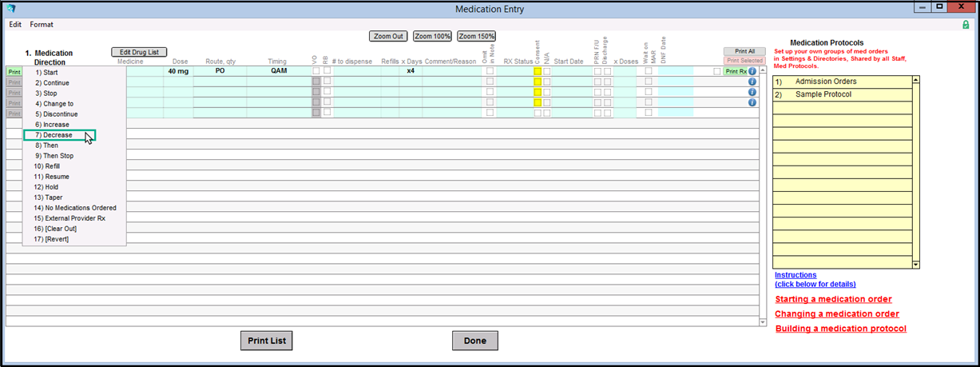Screen dimensions: 980x367
Task: Choose Taper from the direction list
Action: coord(48,197)
